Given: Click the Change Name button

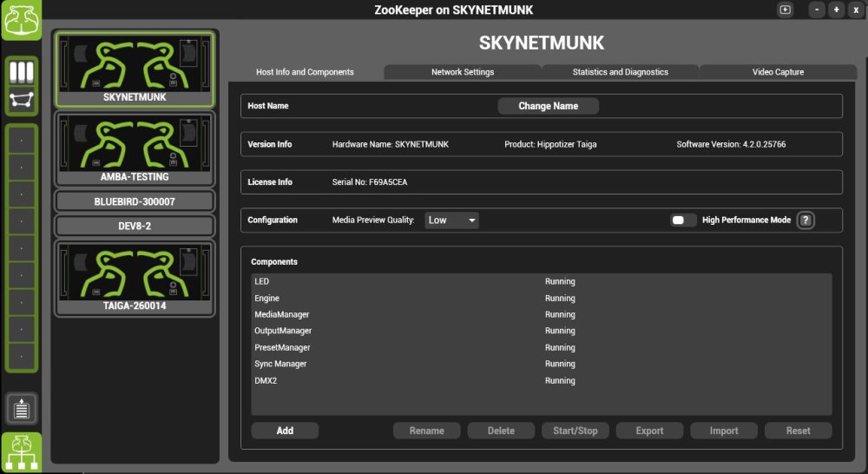Looking at the screenshot, I should pyautogui.click(x=548, y=106).
